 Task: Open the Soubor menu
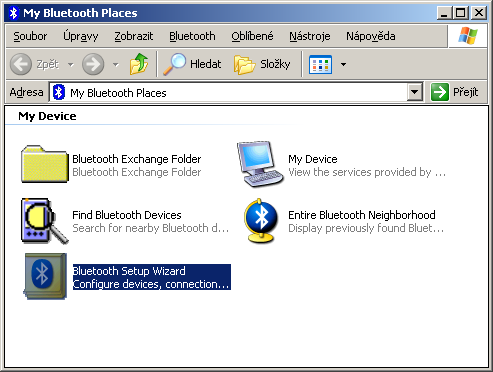[30, 36]
